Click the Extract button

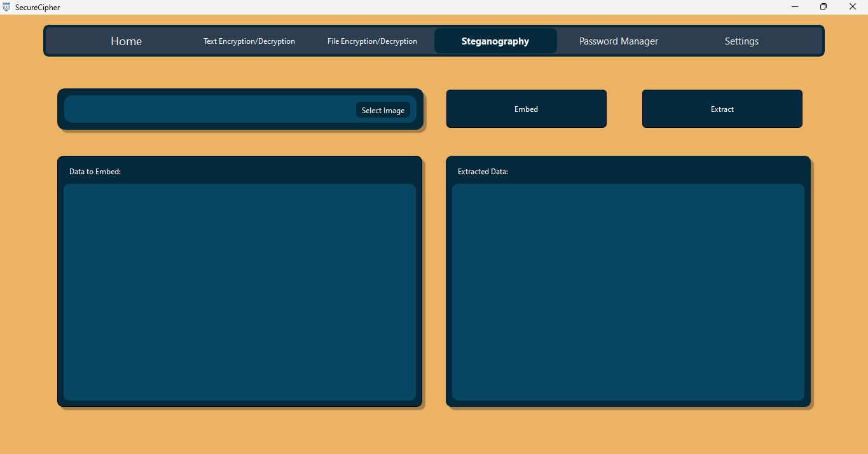click(722, 109)
